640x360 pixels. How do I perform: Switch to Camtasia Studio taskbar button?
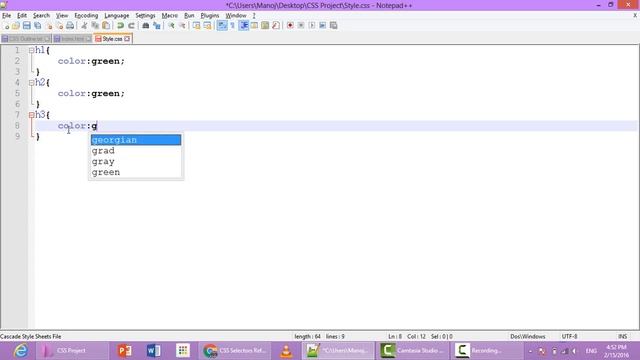point(413,351)
